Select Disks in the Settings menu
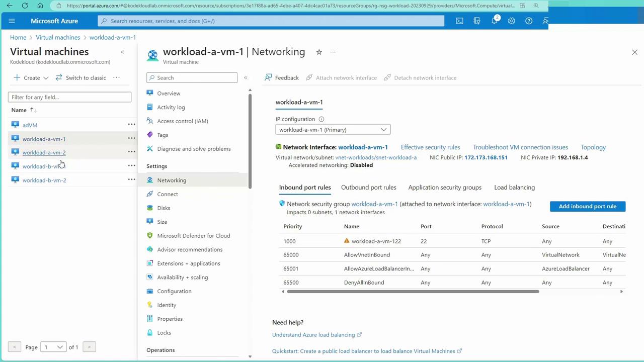This screenshot has width=644, height=362. pos(164,208)
